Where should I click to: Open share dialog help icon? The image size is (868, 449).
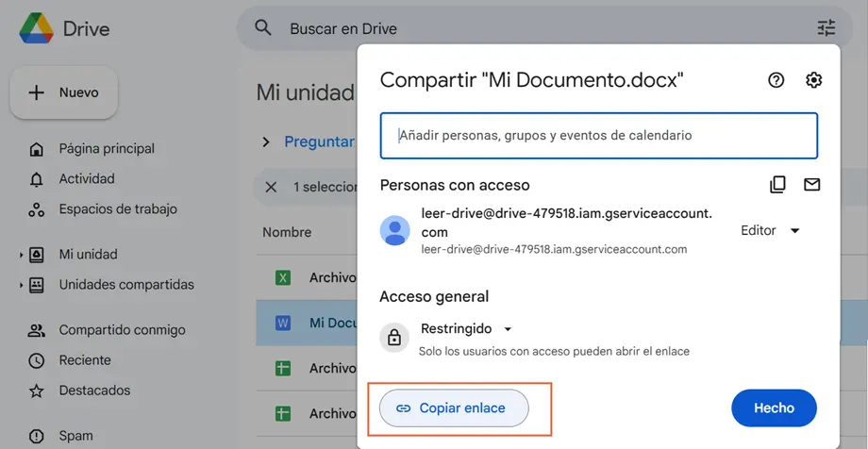pyautogui.click(x=776, y=80)
